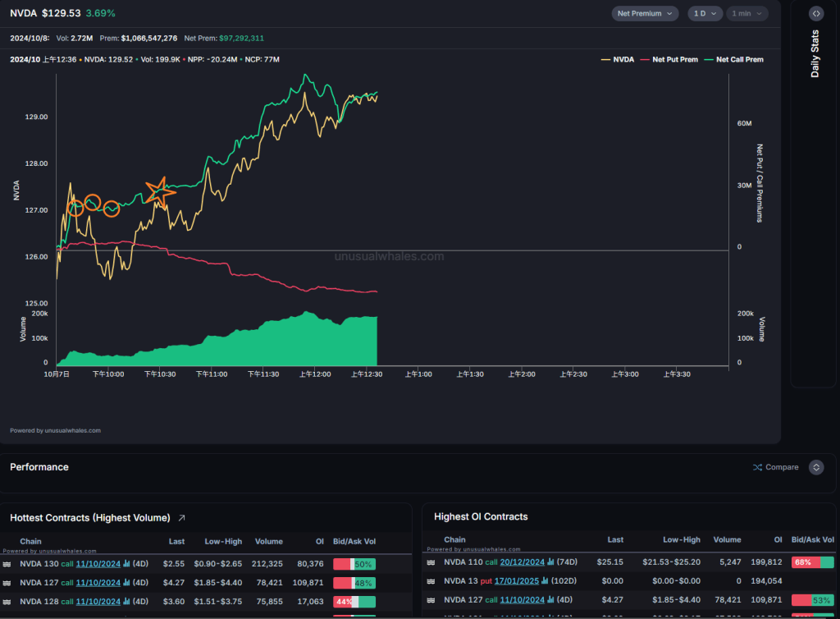
Task: Click chart icon beside NVDA 127 call in Hottest Contracts
Action: 127,583
